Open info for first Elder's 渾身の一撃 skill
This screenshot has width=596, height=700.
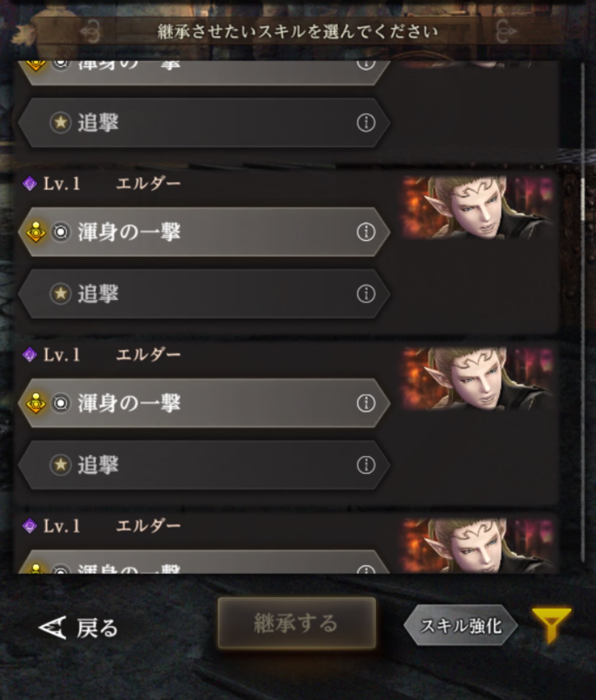pyautogui.click(x=366, y=232)
